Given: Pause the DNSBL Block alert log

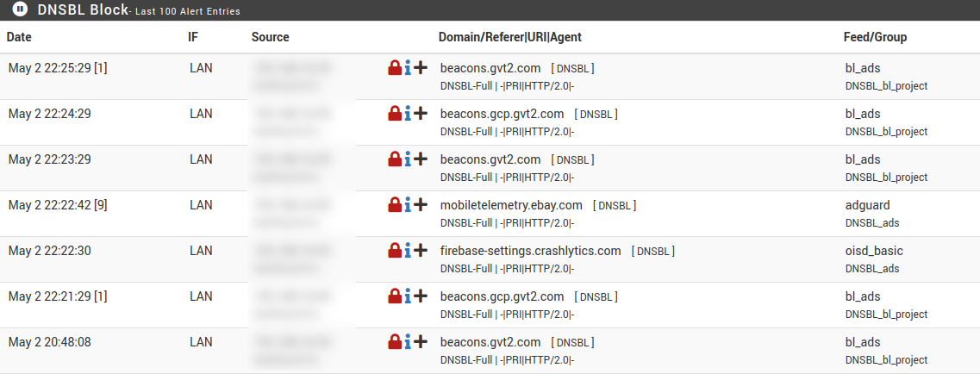Looking at the screenshot, I should click(20, 9).
